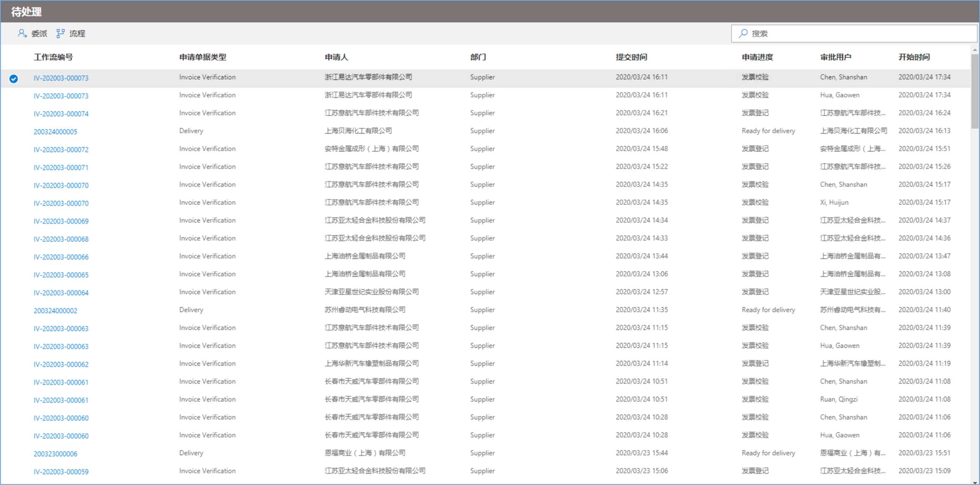This screenshot has width=980, height=485.
Task: Click Ready for delivery in row 200324000002
Action: (x=769, y=310)
